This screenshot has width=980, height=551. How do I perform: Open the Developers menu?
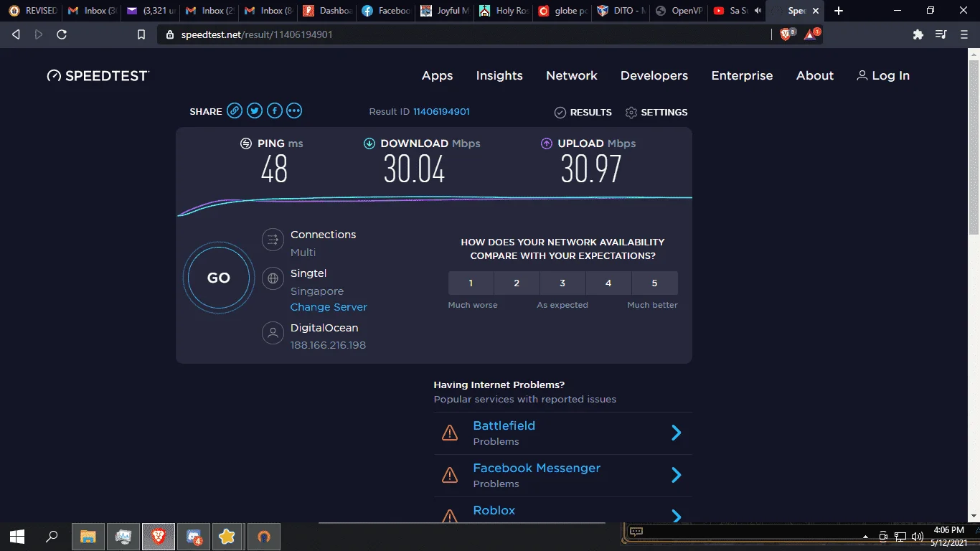point(654,75)
